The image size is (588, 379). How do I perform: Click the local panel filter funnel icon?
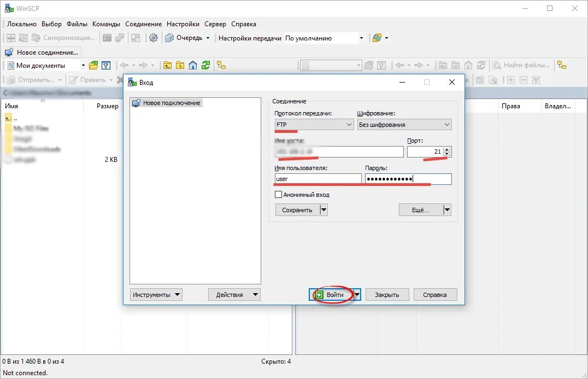(x=106, y=65)
